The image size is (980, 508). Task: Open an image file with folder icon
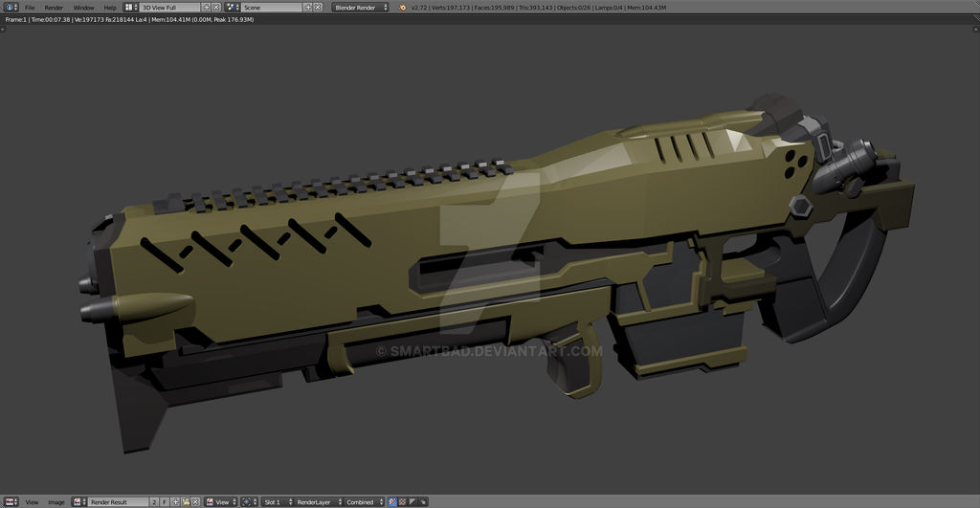[185, 501]
